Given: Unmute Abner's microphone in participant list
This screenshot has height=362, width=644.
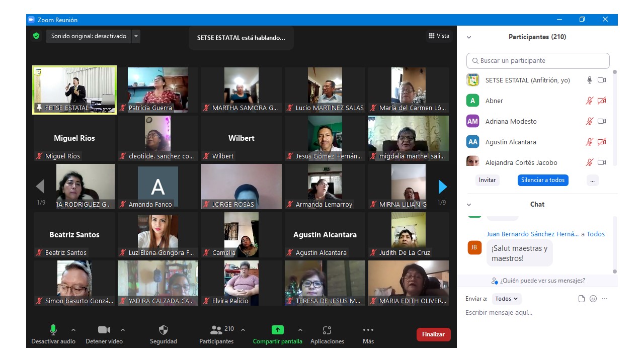Looking at the screenshot, I should point(590,101).
